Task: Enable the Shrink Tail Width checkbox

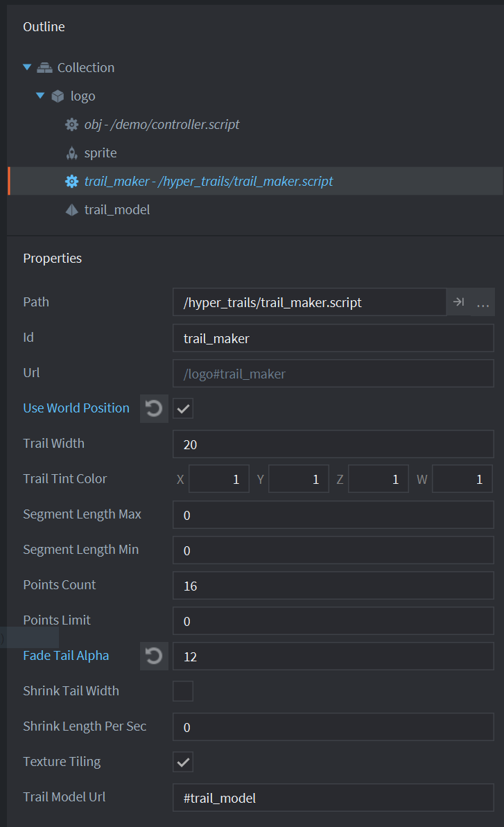Action: pyautogui.click(x=183, y=691)
